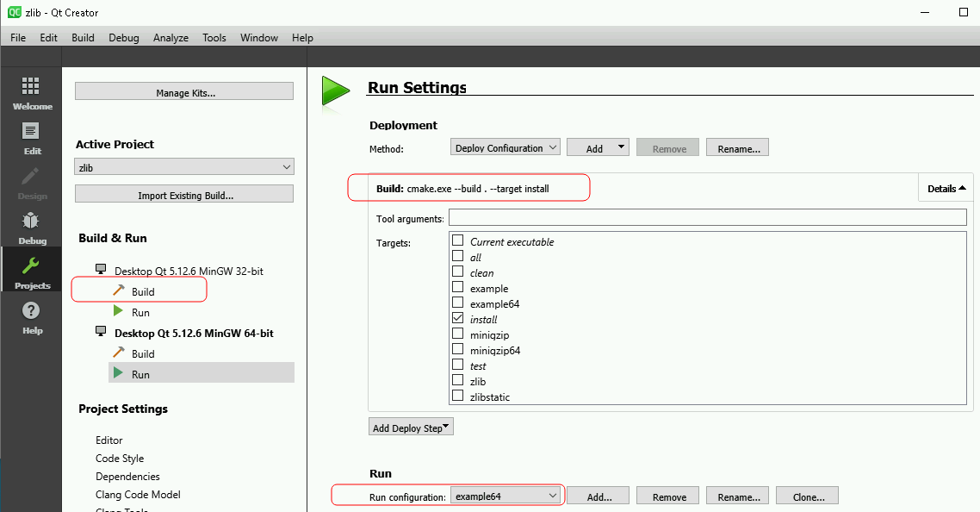Collapse the build step Details expander
Screen dimensions: 980x512
pyautogui.click(x=946, y=189)
